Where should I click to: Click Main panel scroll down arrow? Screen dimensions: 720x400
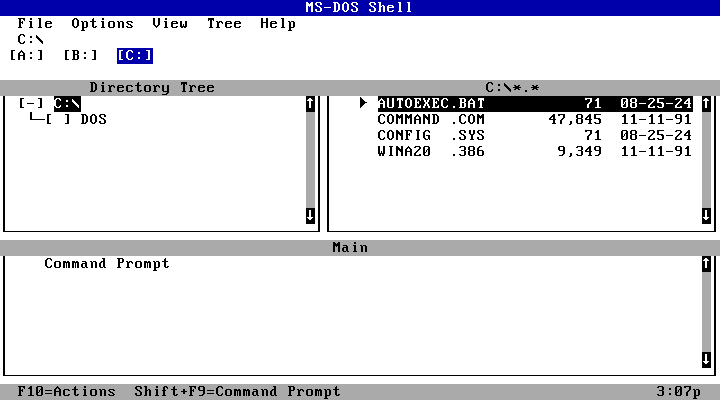click(x=706, y=360)
